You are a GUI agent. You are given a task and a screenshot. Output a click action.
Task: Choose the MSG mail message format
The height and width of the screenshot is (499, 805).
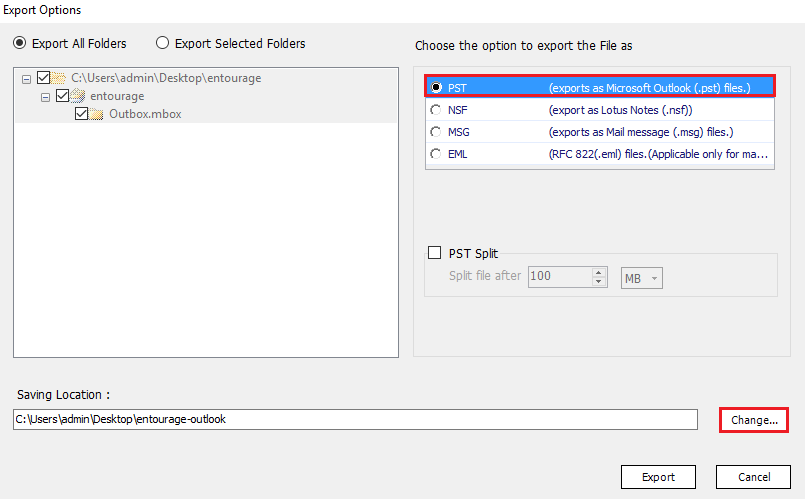coord(600,132)
